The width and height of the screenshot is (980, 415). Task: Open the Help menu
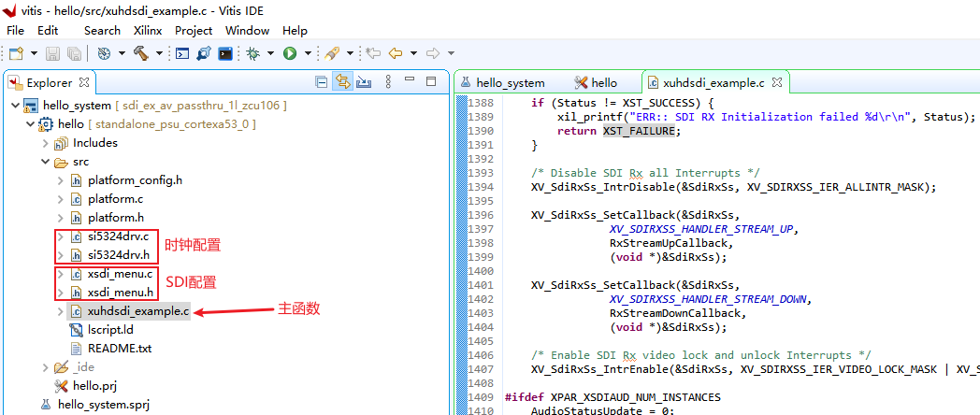pyautogui.click(x=295, y=31)
